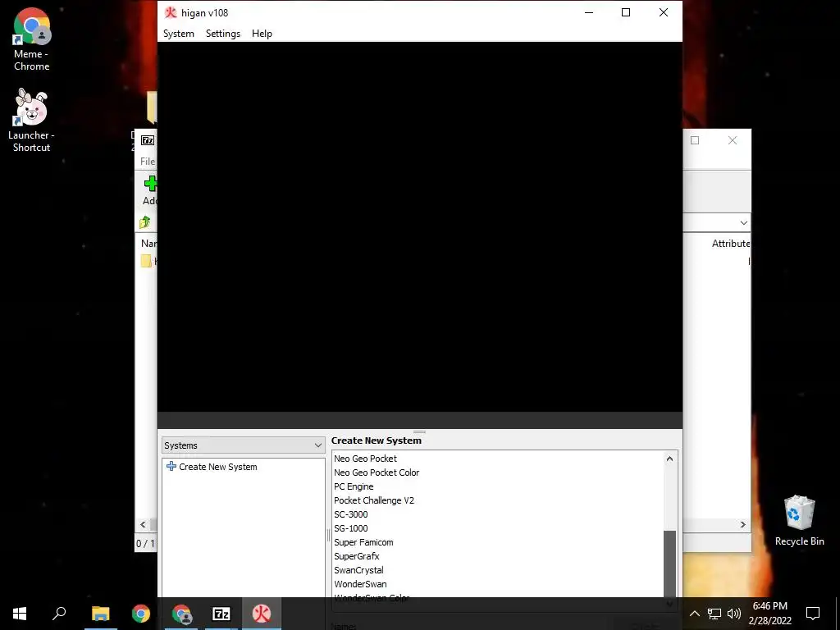Open File Explorer from the taskbar
The height and width of the screenshot is (630, 840).
pyautogui.click(x=100, y=614)
